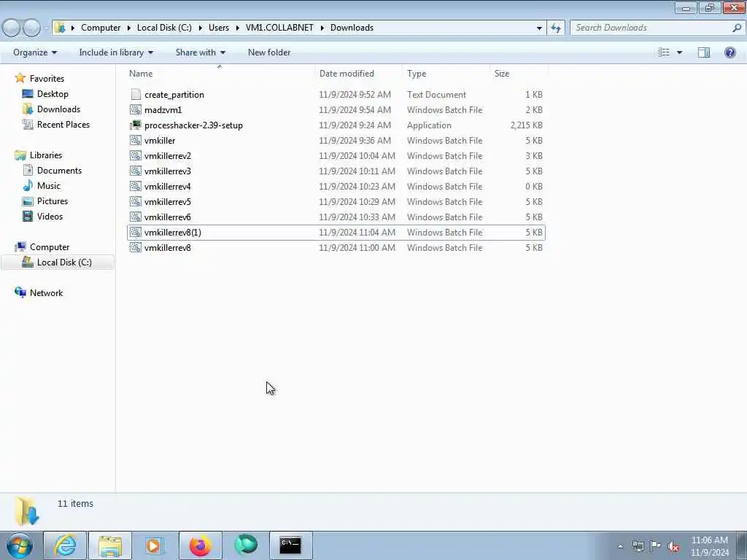Open Recent Places in navigation pane

(x=63, y=124)
